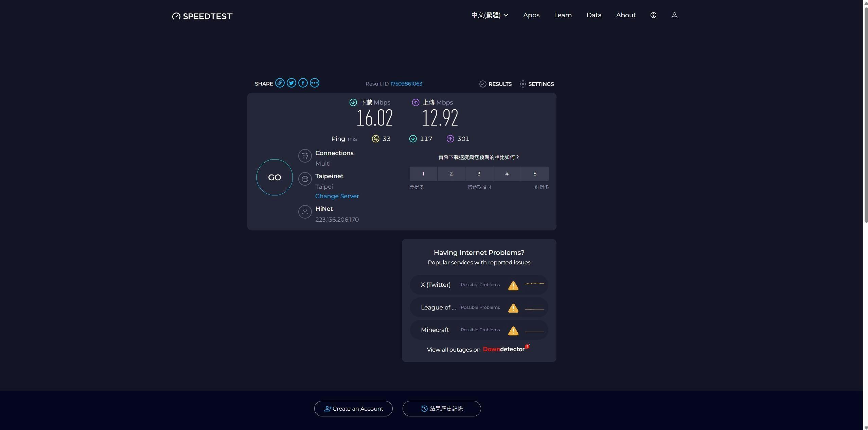Click the Taipeinet server globe icon
Viewport: 868px width, 430px height.
coord(305,179)
